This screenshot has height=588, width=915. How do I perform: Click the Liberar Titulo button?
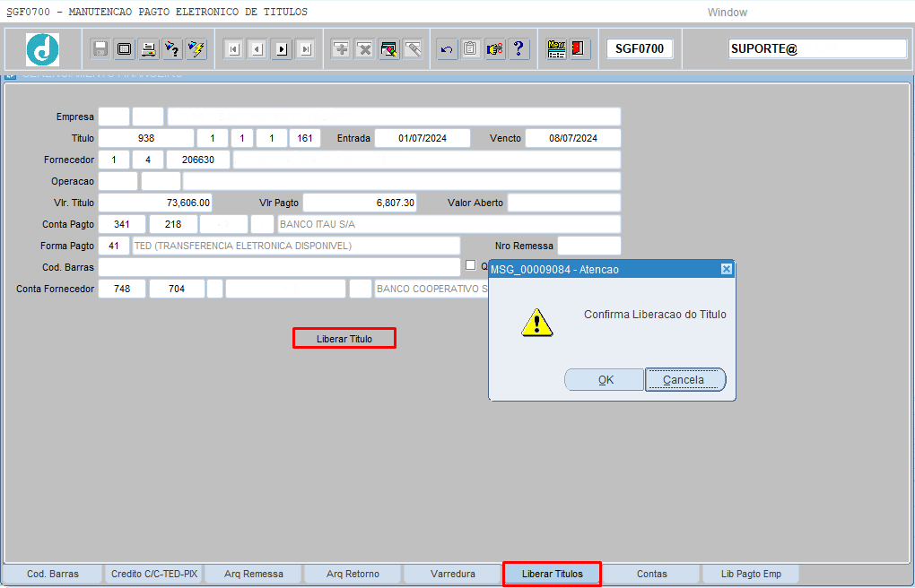(x=344, y=339)
